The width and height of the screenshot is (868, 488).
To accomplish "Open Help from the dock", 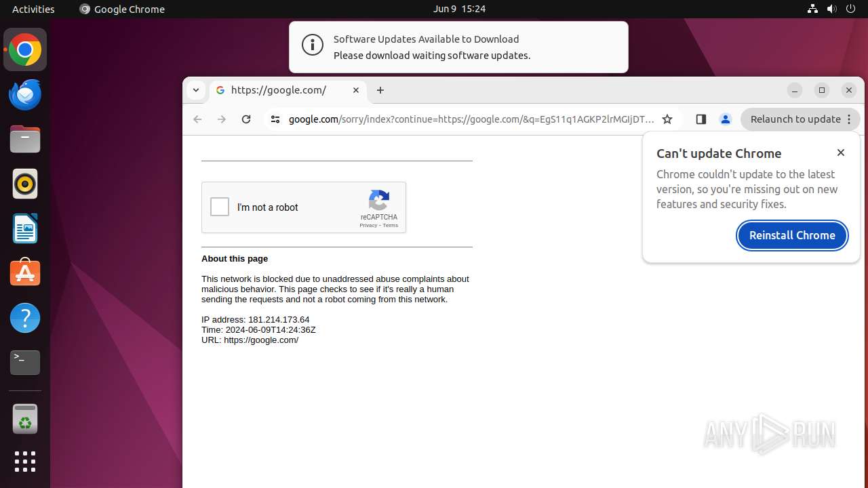I will point(25,318).
